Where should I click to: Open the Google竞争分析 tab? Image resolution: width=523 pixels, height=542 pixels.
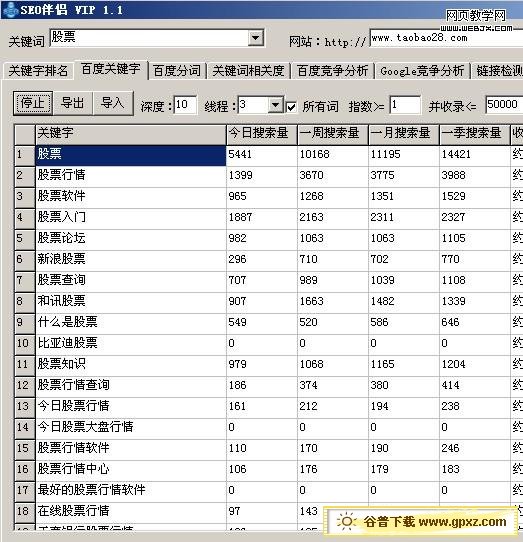coord(422,71)
